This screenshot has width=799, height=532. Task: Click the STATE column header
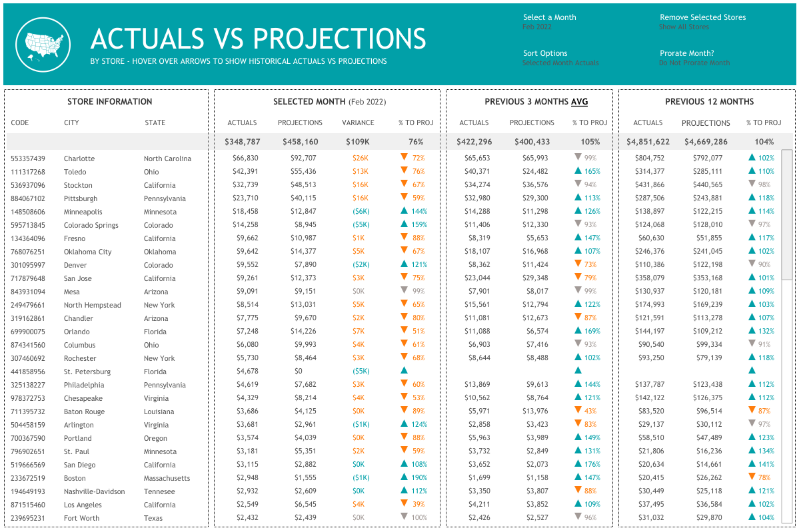[x=155, y=123]
